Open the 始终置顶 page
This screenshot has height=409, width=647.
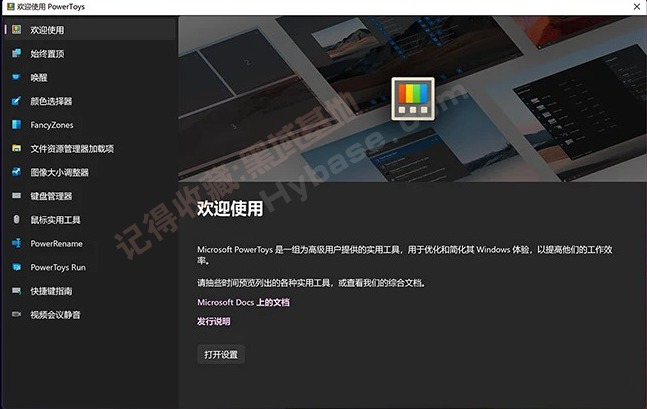pyautogui.click(x=90, y=54)
